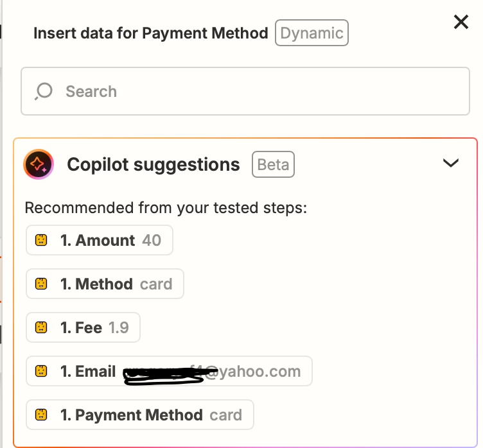Pick the '1. Payment Method card' suggestion
This screenshot has height=448, width=483.
(140, 415)
